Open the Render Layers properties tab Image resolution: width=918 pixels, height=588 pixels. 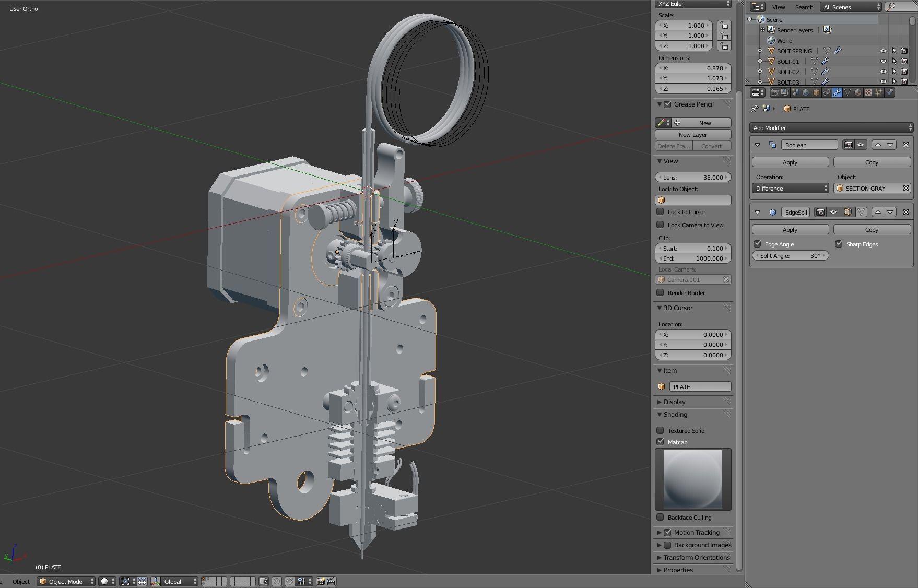coord(785,92)
